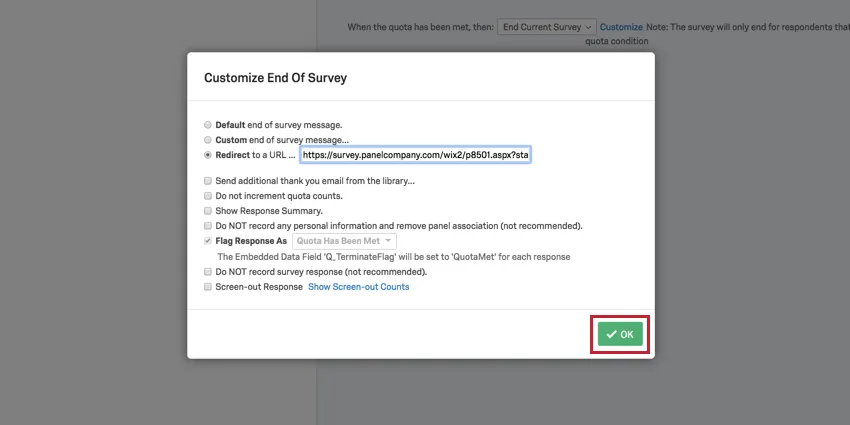Enable the Screen-out Response checkbox
The image size is (850, 425).
coord(207,287)
